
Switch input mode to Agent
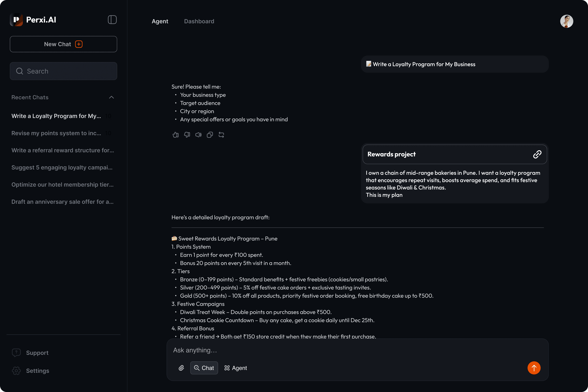tap(235, 368)
